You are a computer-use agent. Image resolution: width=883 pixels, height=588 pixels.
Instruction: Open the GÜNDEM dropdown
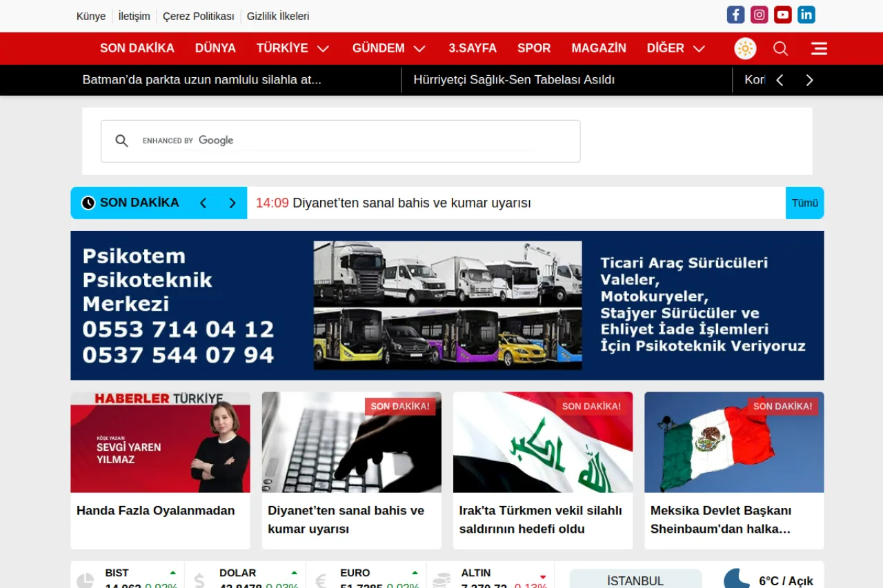click(x=418, y=48)
